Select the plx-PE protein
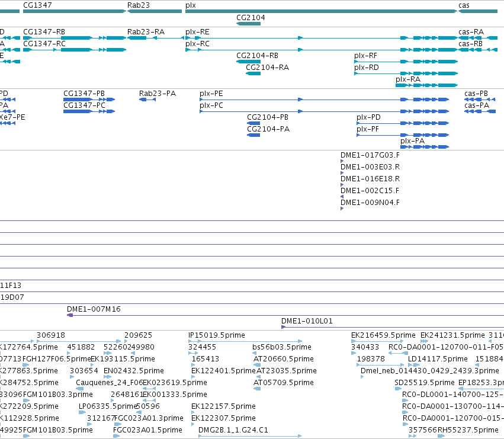Screen dimensions: 504x439 pyautogui.click(x=324, y=100)
